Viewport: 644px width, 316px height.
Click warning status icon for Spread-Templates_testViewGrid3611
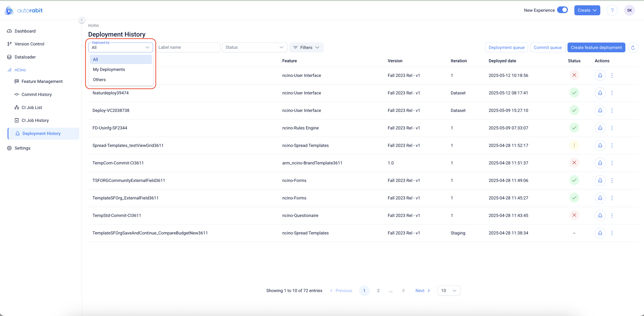(x=574, y=145)
